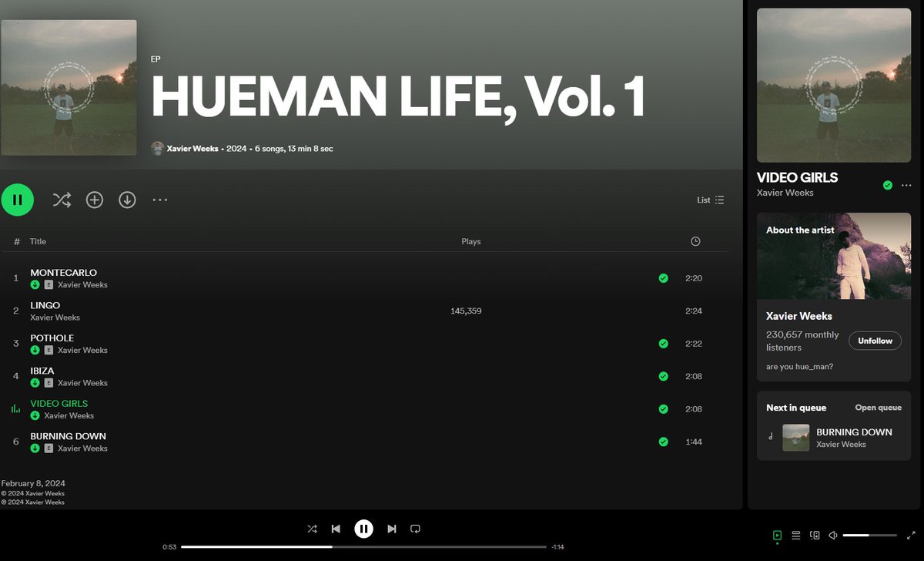The width and height of the screenshot is (924, 561).
Task: Enable shuffle for the HUEMAN LIFE EP
Action: tap(62, 200)
